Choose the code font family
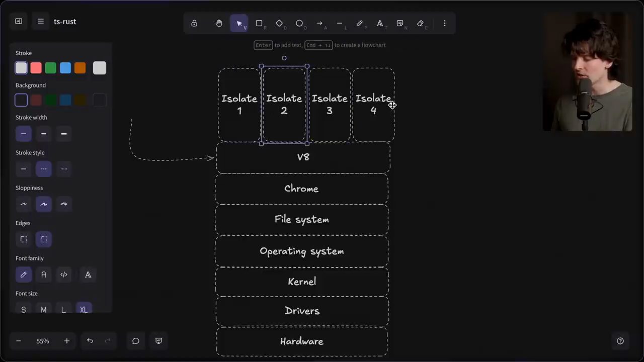This screenshot has height=362, width=644. point(64,275)
